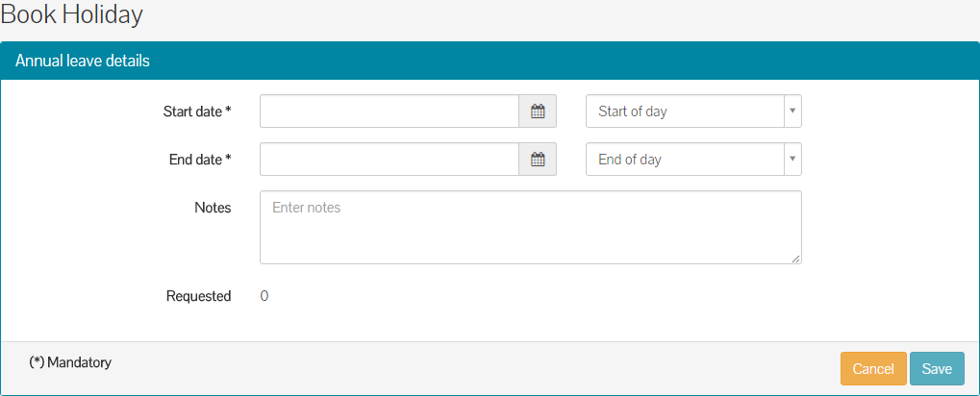980x396 pixels.
Task: Click the Notes box resize handle
Action: click(796, 259)
